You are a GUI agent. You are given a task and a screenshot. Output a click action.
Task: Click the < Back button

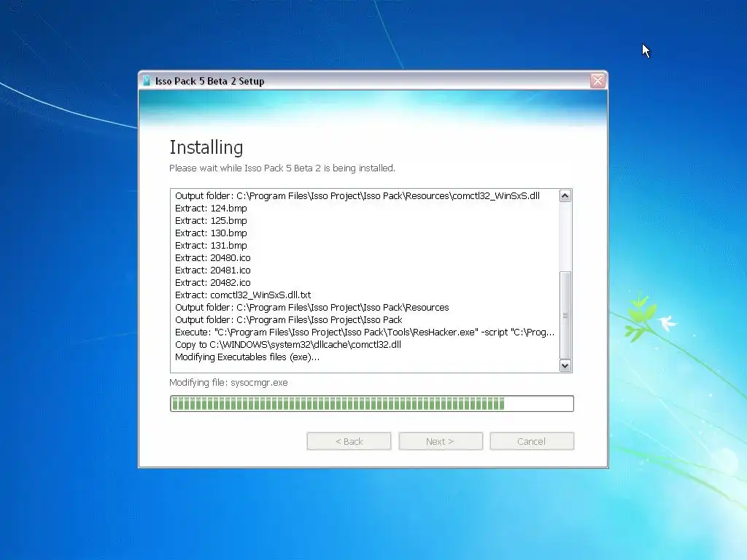349,441
